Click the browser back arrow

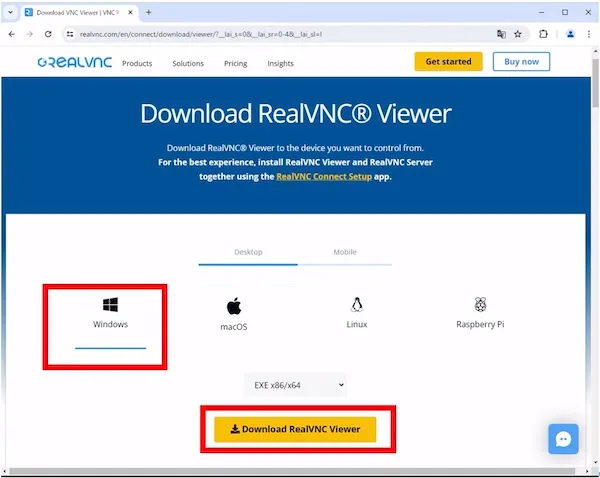tap(12, 34)
